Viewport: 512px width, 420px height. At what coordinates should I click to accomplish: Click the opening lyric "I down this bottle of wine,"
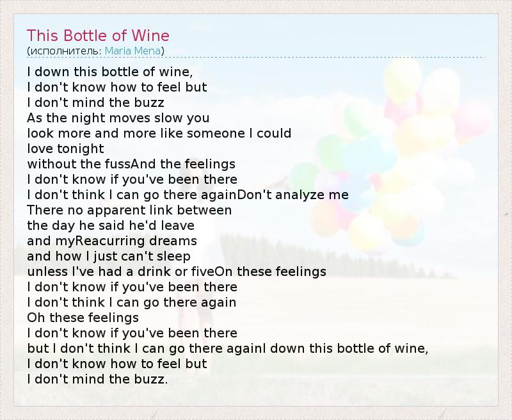pyautogui.click(x=110, y=72)
